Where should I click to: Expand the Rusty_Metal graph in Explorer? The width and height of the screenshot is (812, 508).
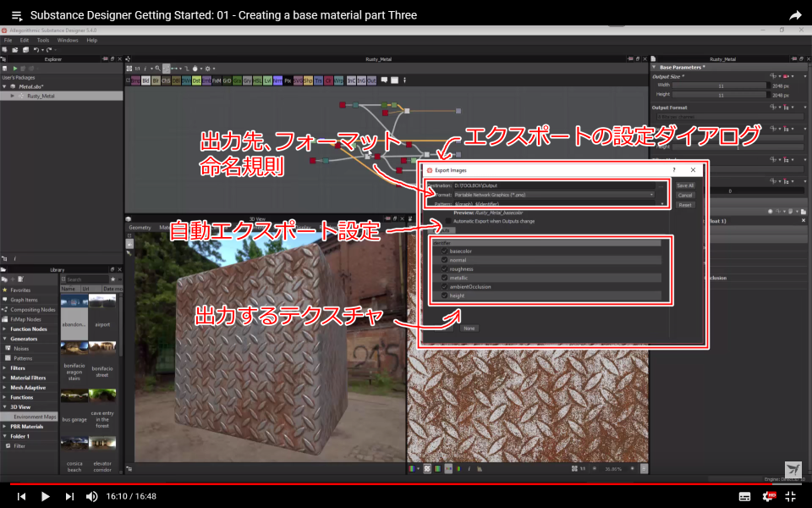(x=13, y=96)
